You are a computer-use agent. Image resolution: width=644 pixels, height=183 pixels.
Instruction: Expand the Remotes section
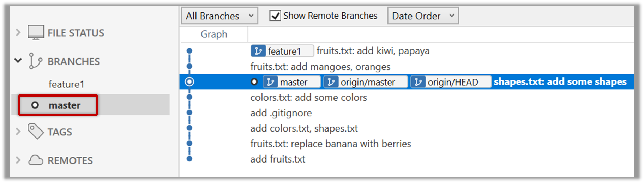[x=18, y=160]
